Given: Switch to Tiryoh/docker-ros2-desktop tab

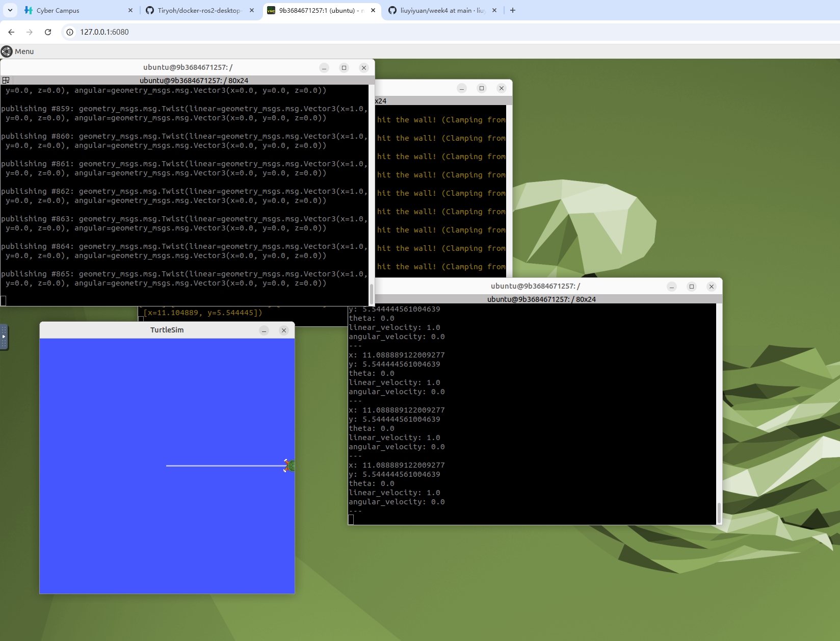Looking at the screenshot, I should (199, 10).
